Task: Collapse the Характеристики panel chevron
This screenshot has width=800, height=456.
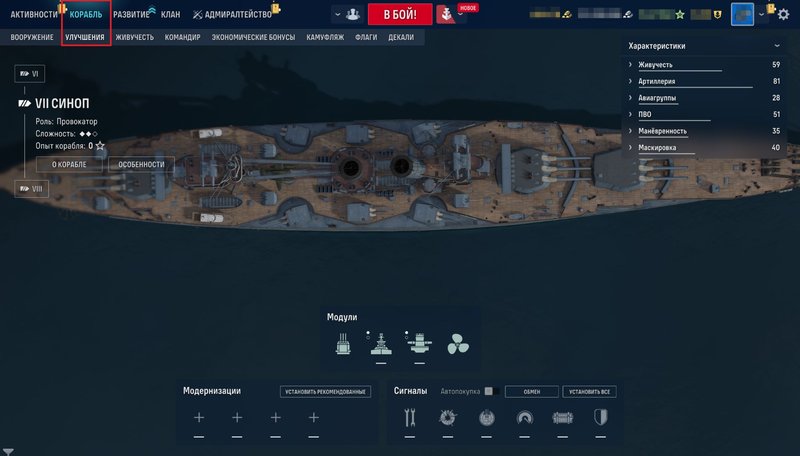Action: click(x=777, y=46)
